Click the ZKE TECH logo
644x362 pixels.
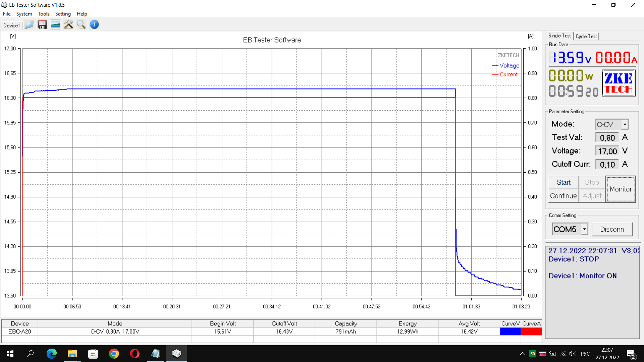click(619, 83)
